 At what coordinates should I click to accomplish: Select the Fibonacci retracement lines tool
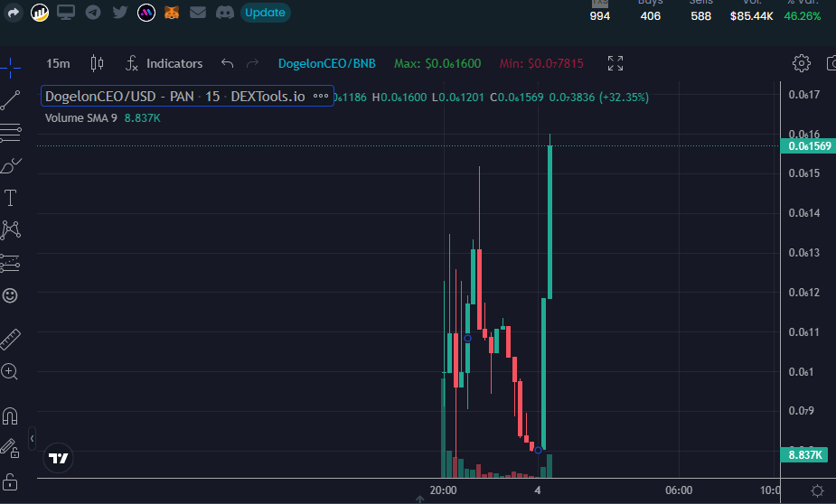tap(10, 133)
